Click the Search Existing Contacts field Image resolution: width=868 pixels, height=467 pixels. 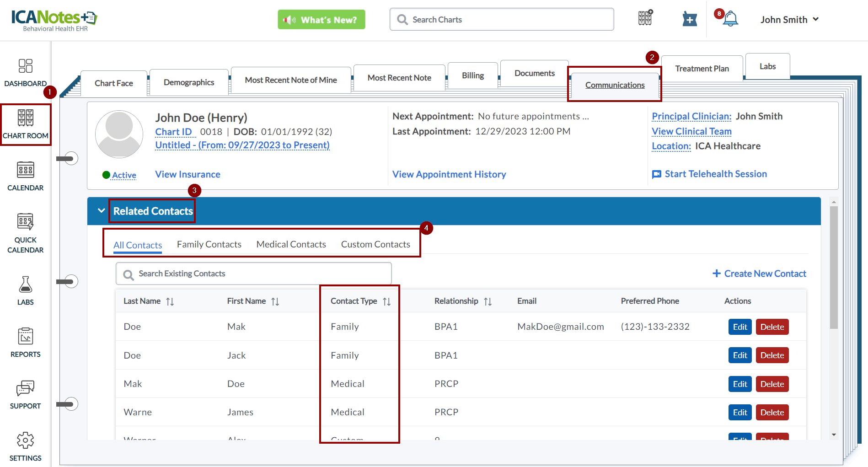pyautogui.click(x=254, y=274)
